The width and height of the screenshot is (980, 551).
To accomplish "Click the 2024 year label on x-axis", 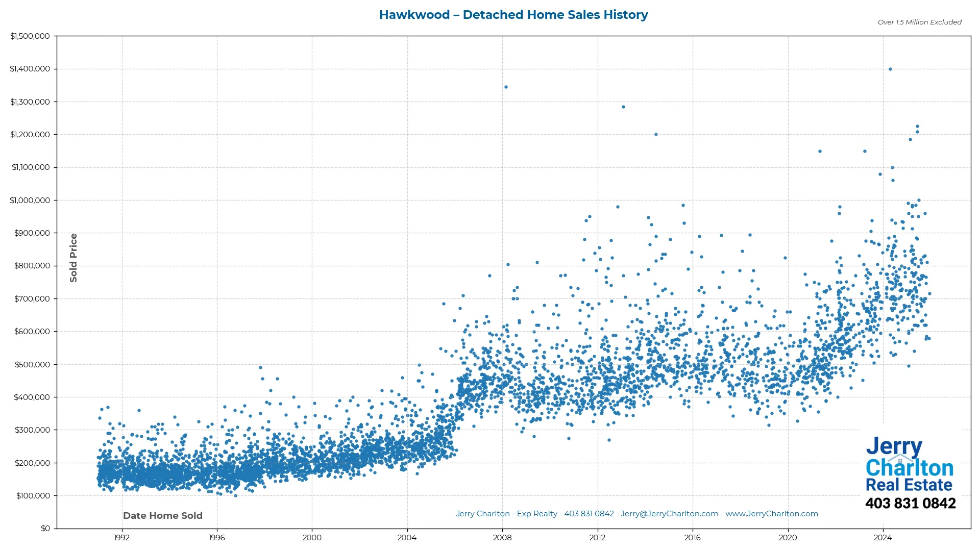I will [x=884, y=537].
